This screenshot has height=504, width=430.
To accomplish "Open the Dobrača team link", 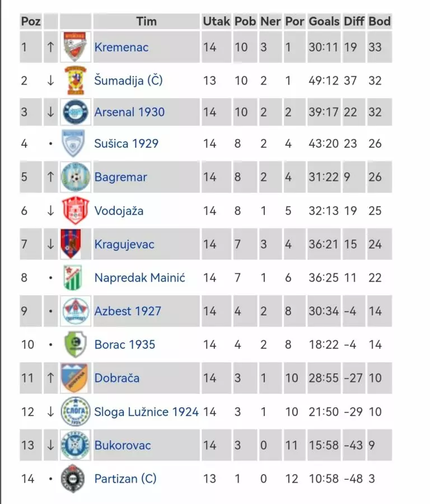I will [x=117, y=378].
